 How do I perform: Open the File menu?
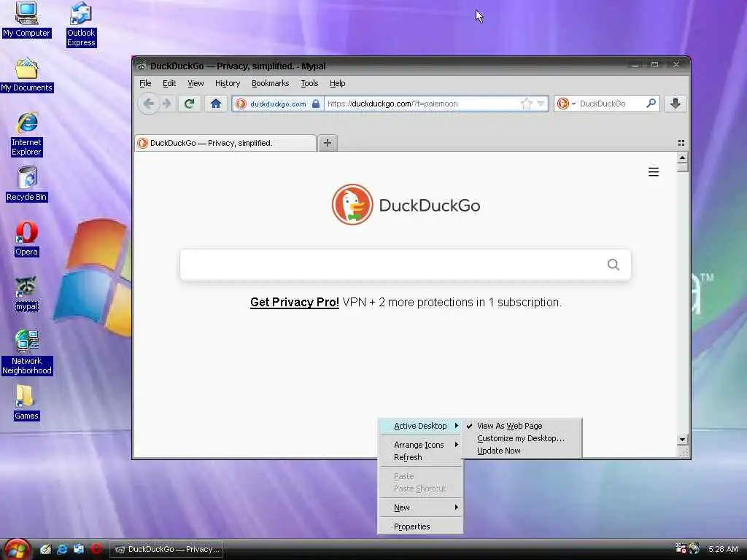point(145,83)
